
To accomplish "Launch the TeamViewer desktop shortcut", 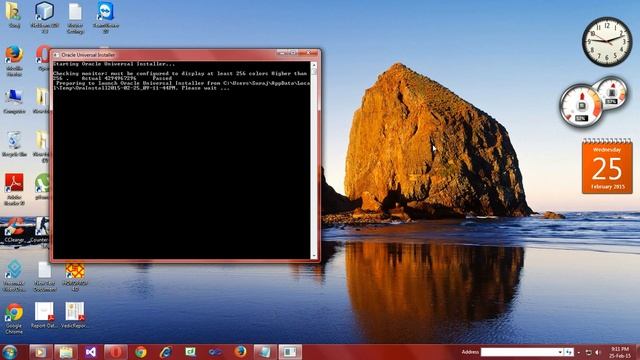I will click(x=106, y=17).
